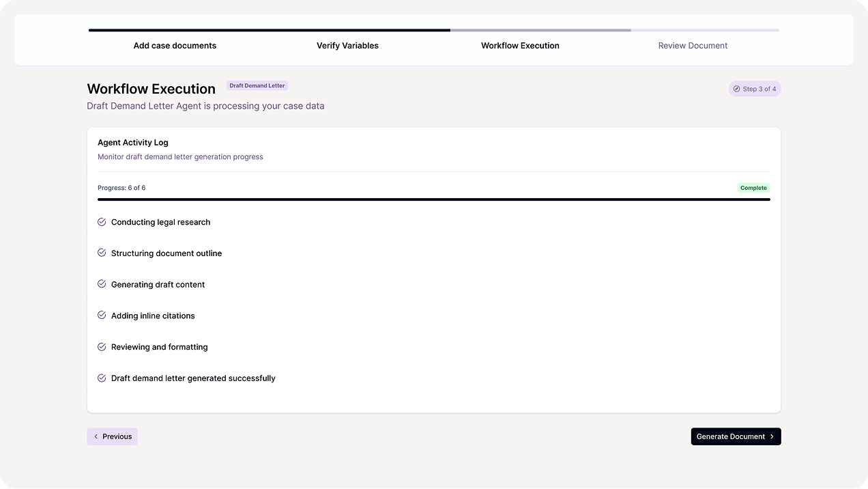Click checkmark icon beside Adding inline citations

click(102, 316)
